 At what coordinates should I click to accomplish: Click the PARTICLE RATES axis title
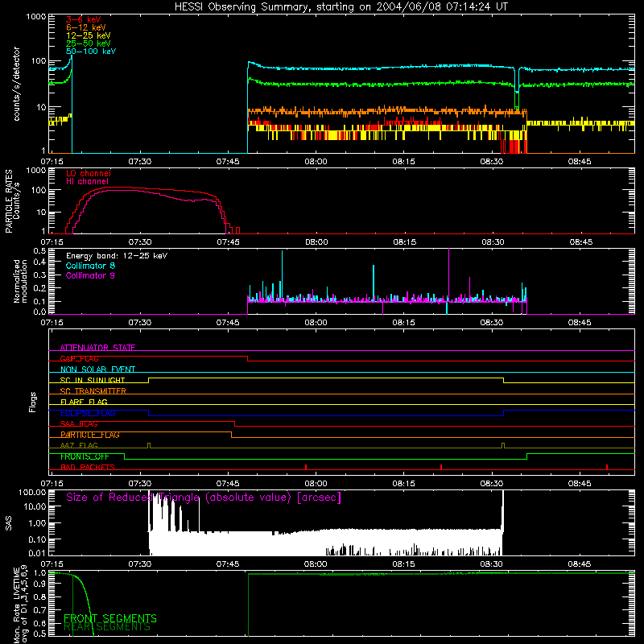coord(12,201)
